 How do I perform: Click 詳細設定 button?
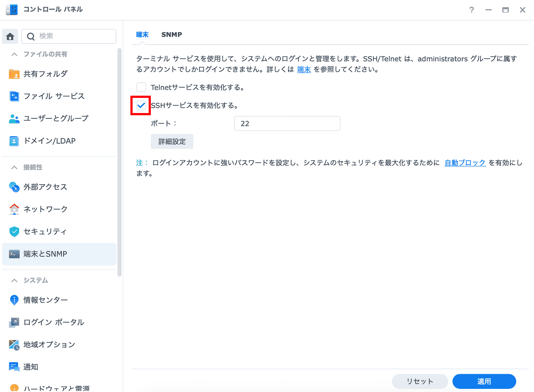[x=172, y=141]
